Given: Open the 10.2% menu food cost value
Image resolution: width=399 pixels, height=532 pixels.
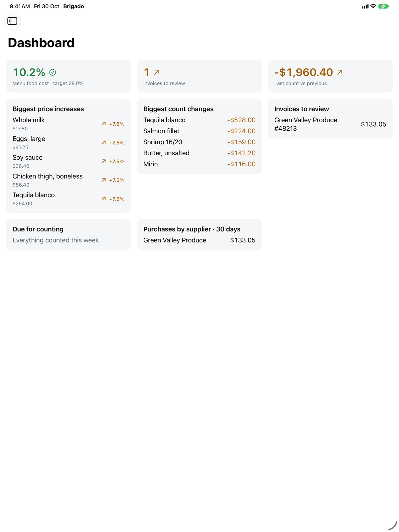Looking at the screenshot, I should 29,72.
